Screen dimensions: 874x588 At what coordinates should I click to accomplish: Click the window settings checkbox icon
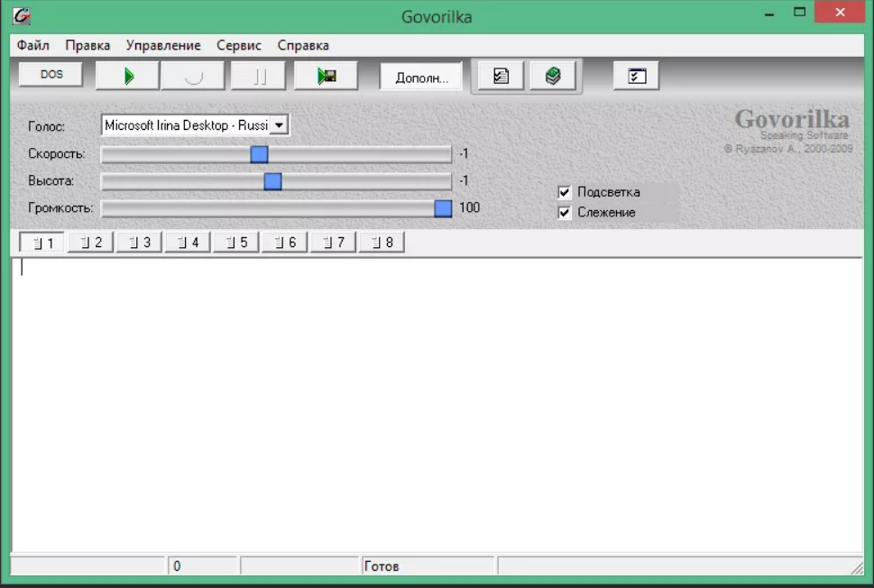pyautogui.click(x=636, y=76)
